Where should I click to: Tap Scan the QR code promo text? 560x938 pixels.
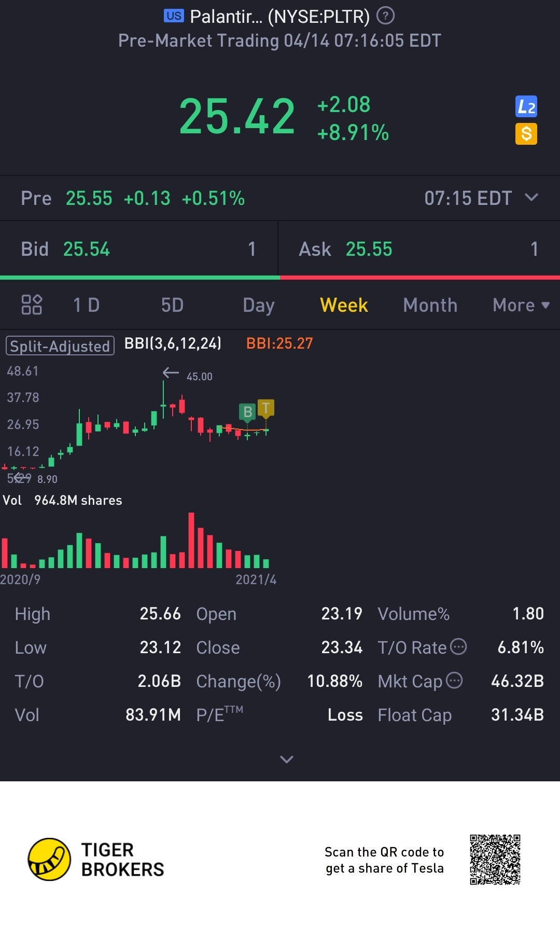tap(384, 860)
